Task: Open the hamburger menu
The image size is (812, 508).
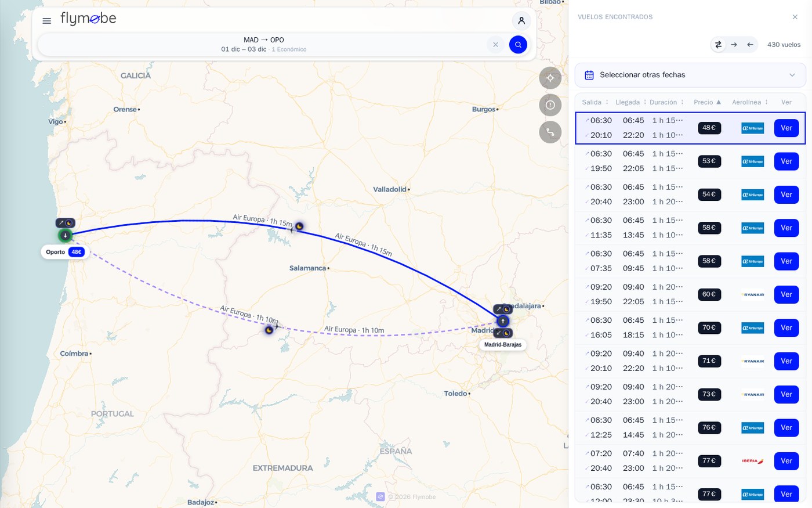Action: (x=47, y=21)
